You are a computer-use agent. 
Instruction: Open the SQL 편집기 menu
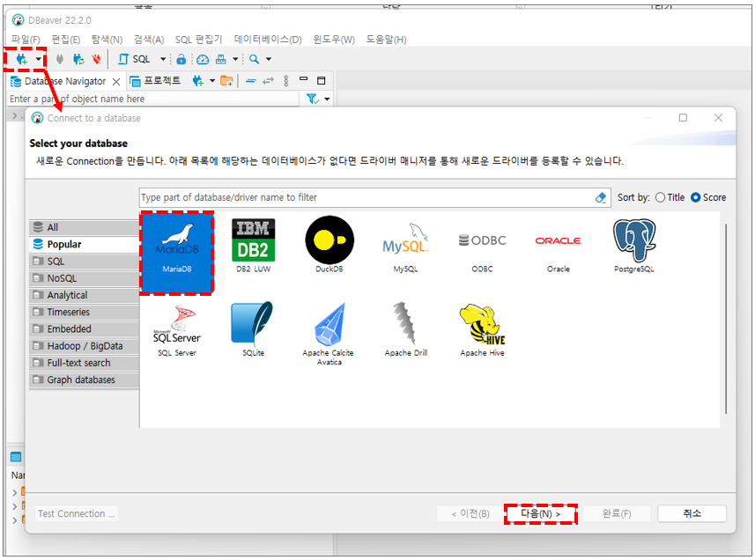click(198, 40)
